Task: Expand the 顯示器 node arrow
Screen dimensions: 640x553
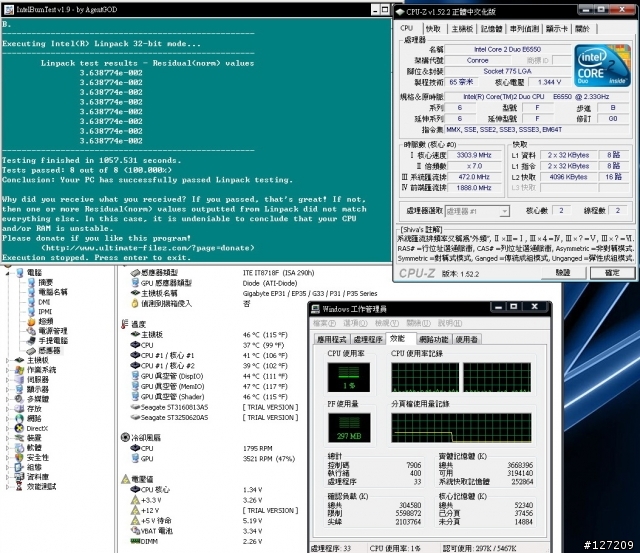Action: coord(7,389)
